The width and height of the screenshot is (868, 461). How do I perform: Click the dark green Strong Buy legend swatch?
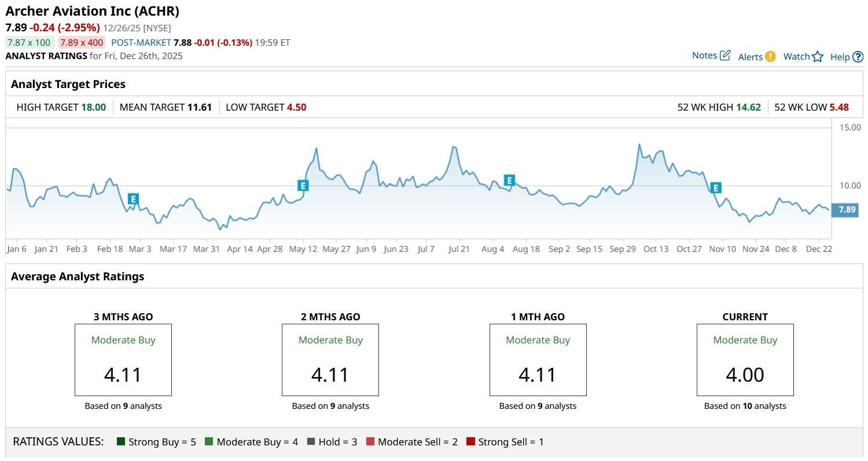point(121,442)
